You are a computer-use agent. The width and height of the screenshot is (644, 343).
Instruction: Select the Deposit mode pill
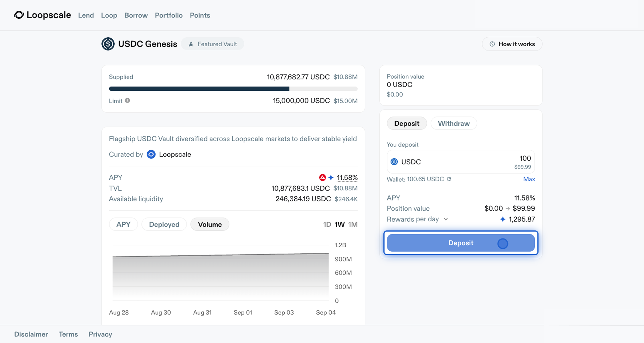(x=407, y=123)
